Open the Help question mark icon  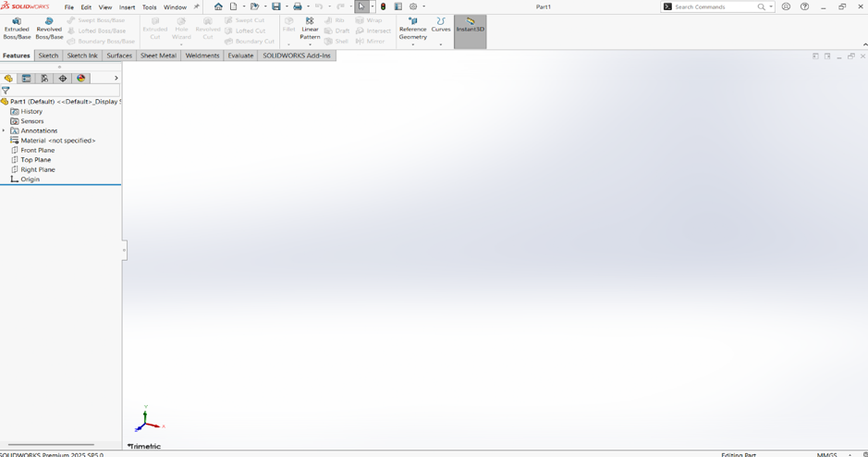point(804,6)
